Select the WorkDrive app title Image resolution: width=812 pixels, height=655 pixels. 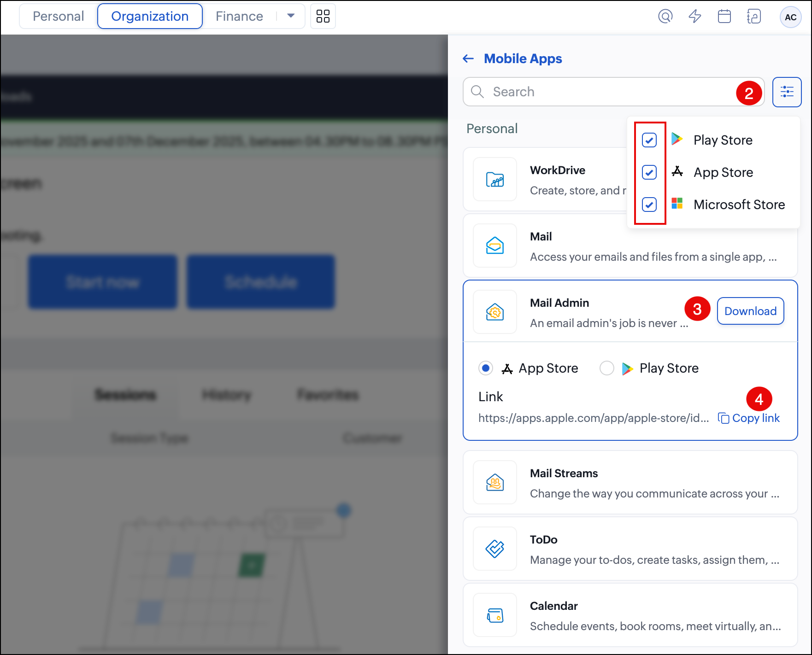[558, 170]
